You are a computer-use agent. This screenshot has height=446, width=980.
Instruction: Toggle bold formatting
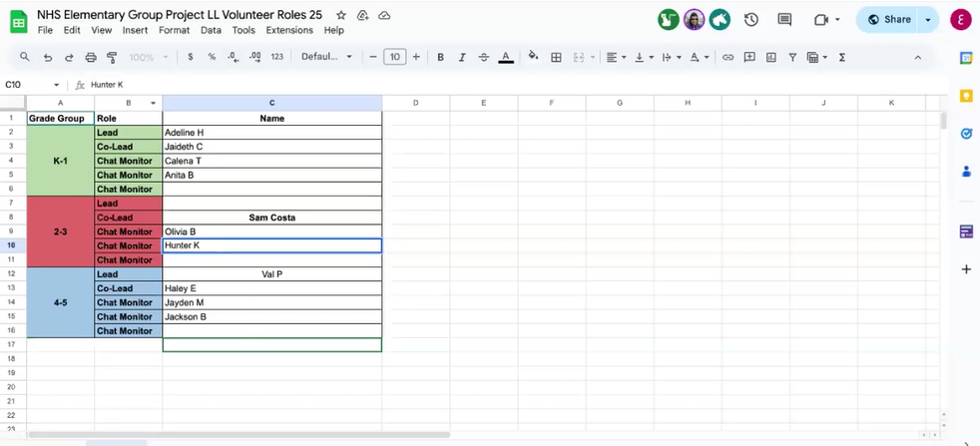(441, 57)
